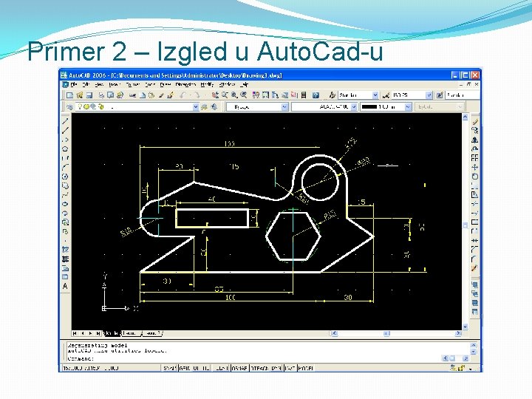The height and width of the screenshot is (399, 532).
Task: Switch to the Layout2 tab
Action: (x=152, y=333)
